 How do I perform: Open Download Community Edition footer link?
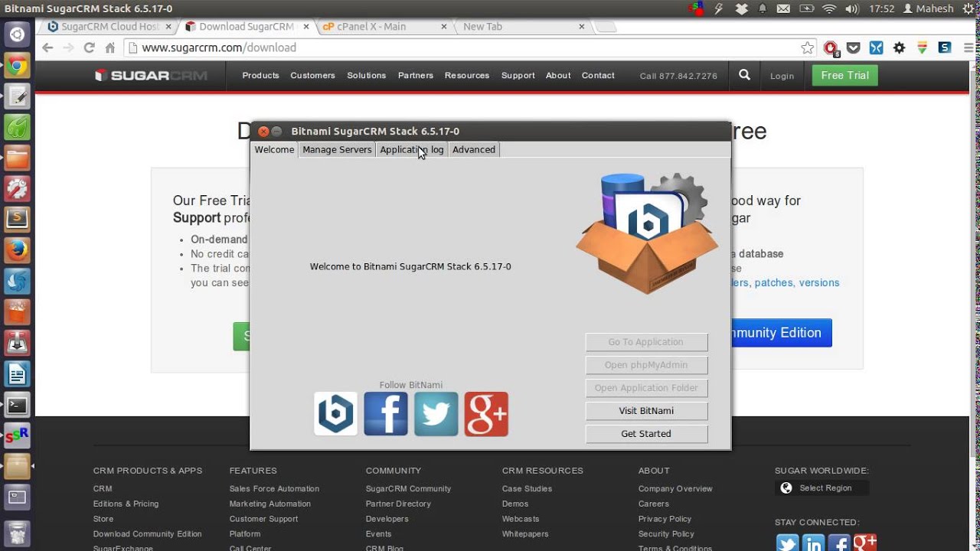(x=147, y=534)
